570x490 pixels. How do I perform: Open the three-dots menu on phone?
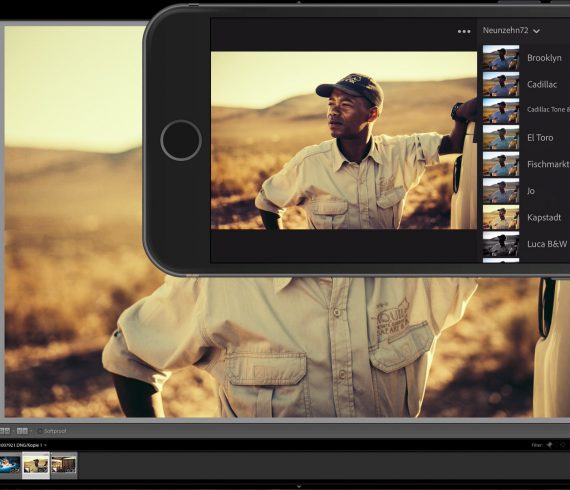464,32
